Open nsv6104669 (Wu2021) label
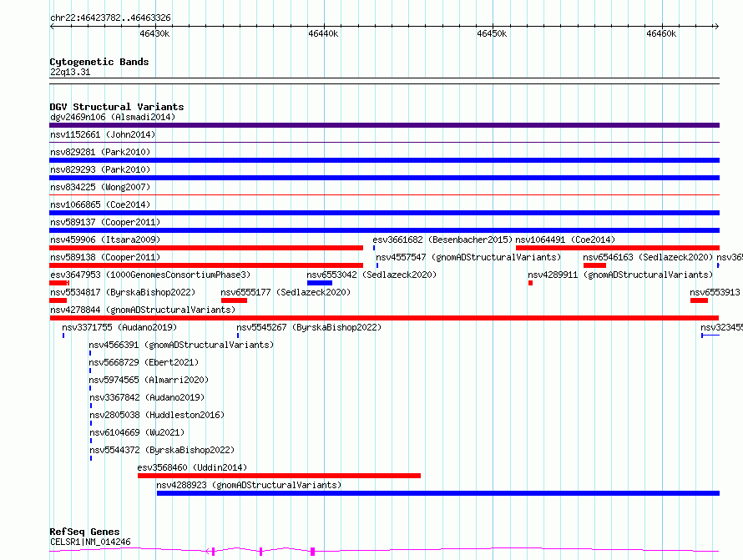This screenshot has height=560, width=743. coord(138,432)
